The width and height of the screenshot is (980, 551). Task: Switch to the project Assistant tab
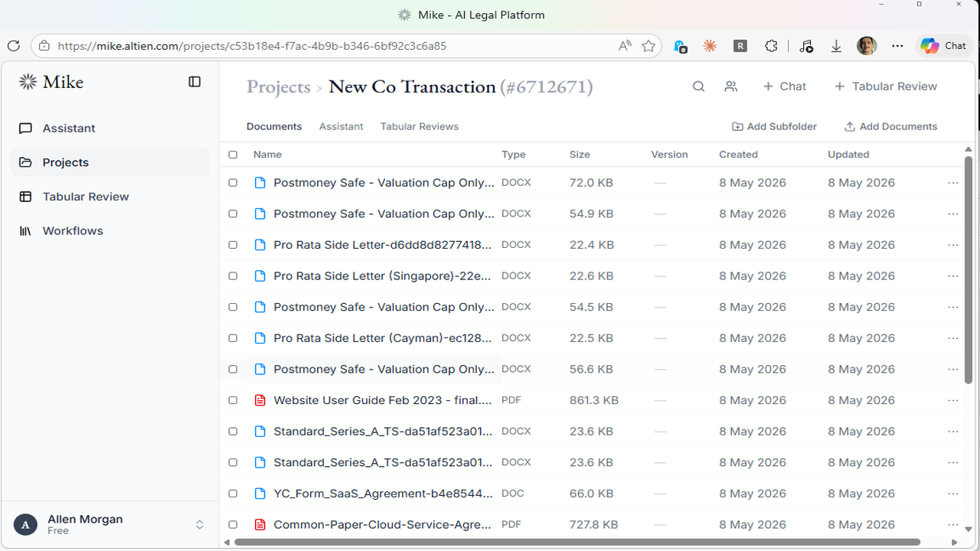pyautogui.click(x=341, y=126)
